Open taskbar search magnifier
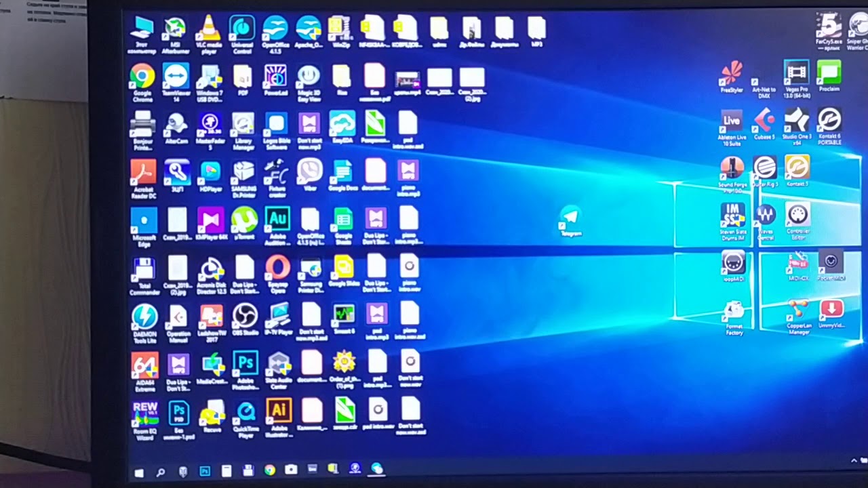Viewport: 868px width, 488px height. (161, 472)
